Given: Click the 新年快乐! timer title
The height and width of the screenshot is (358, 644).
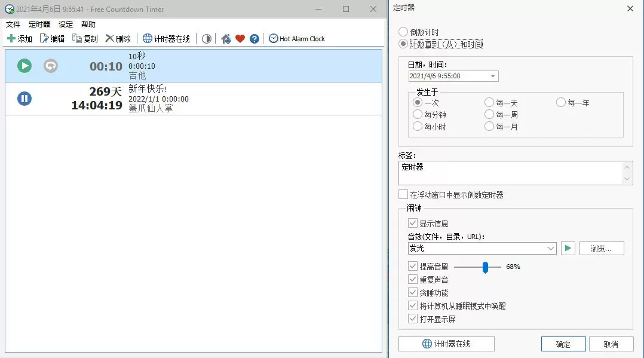Looking at the screenshot, I should pos(148,89).
